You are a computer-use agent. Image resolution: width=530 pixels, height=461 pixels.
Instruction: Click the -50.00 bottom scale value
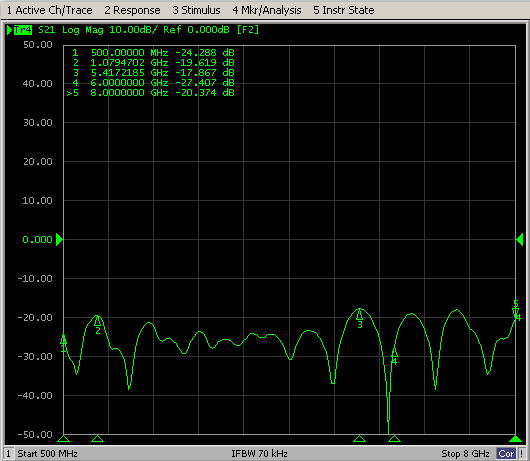(x=35, y=434)
